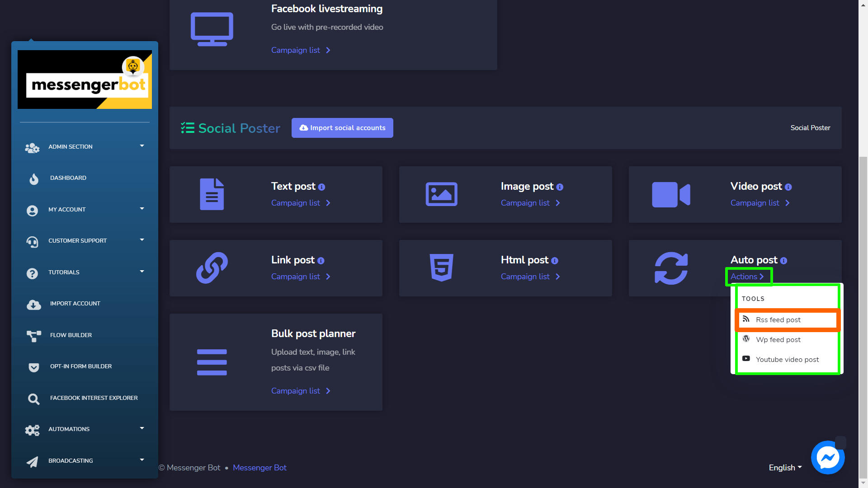The height and width of the screenshot is (488, 868).
Task: Click the Import Account cloud download icon
Action: coord(34,305)
